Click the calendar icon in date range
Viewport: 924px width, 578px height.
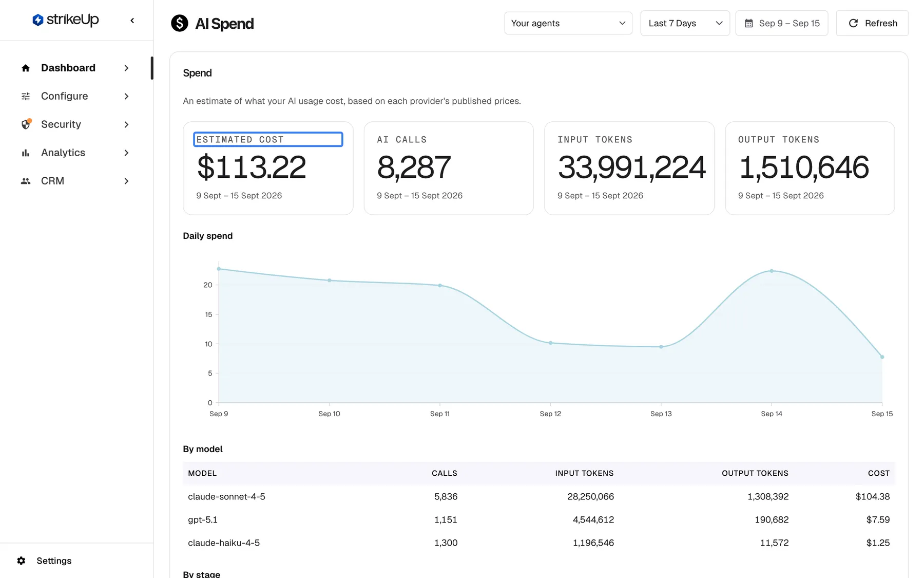[749, 23]
